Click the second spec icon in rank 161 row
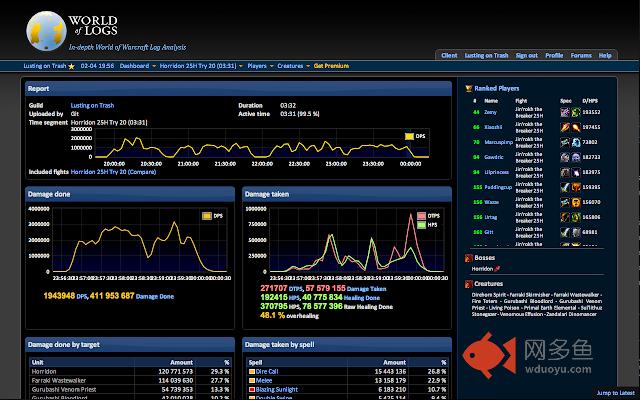This screenshot has width=640, height=400. point(576,232)
